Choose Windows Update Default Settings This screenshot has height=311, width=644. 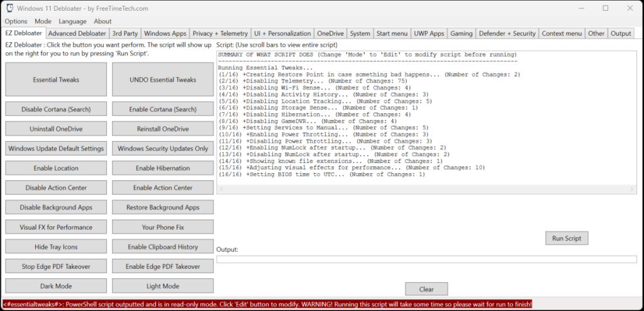tap(56, 149)
